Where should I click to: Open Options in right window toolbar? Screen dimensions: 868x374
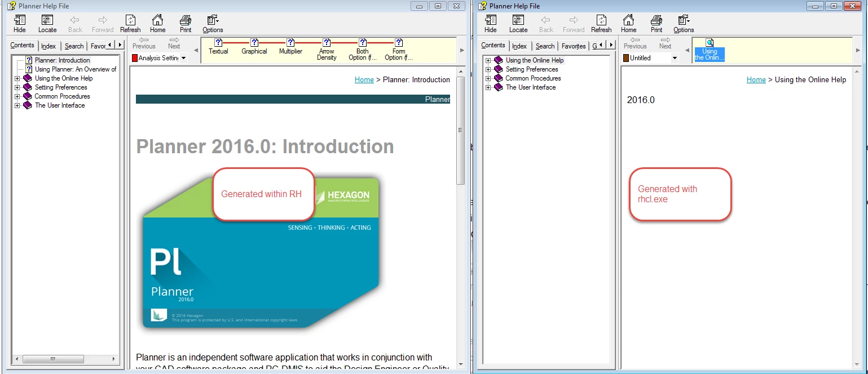684,24
